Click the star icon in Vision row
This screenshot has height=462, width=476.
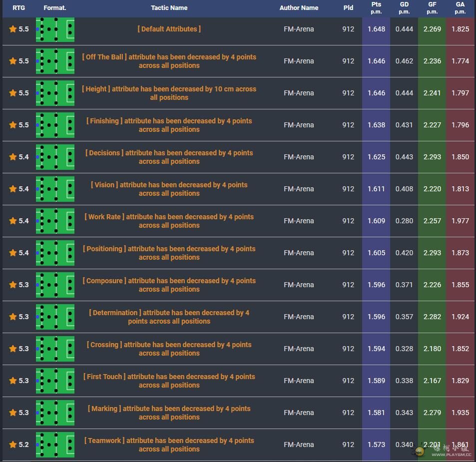[13, 188]
